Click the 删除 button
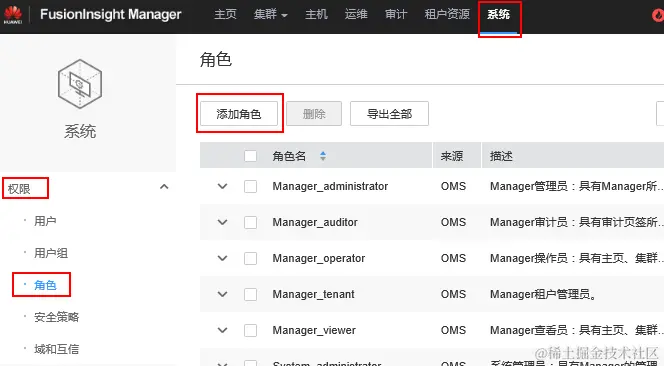This screenshot has width=664, height=366. click(x=314, y=114)
